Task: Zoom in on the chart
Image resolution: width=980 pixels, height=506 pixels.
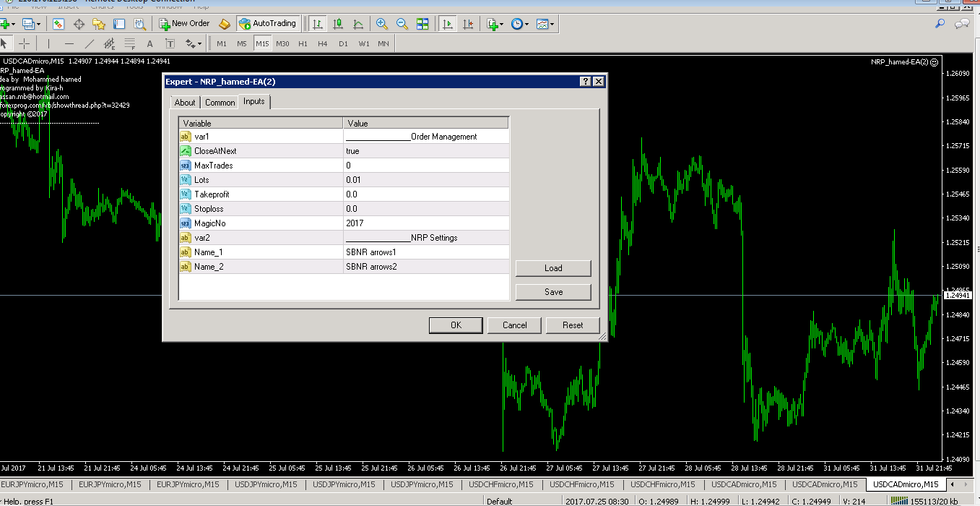Action: coord(382,24)
